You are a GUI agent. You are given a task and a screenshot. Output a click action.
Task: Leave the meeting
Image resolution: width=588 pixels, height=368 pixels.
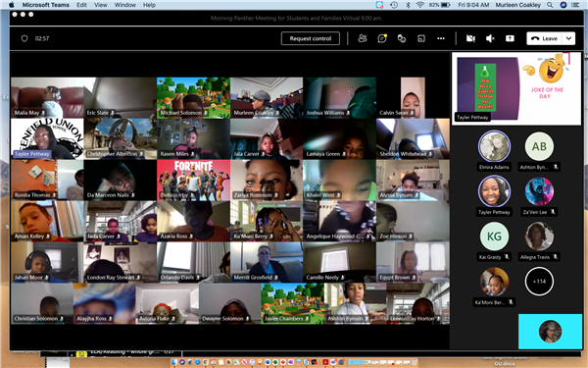[x=545, y=38]
